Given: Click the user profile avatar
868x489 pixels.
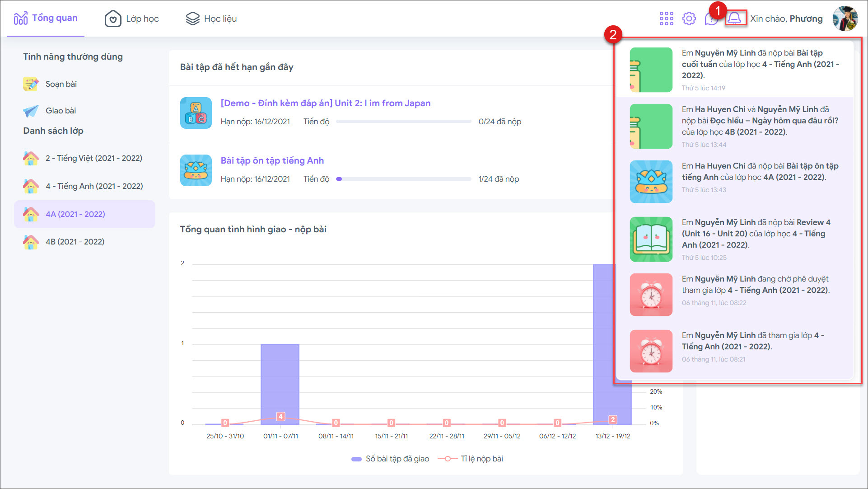Looking at the screenshot, I should pos(845,19).
